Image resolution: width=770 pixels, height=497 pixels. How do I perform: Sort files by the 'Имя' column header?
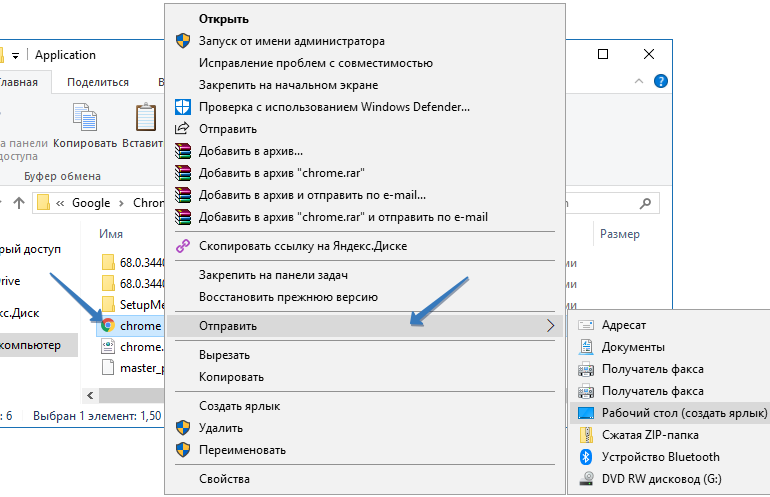111,234
